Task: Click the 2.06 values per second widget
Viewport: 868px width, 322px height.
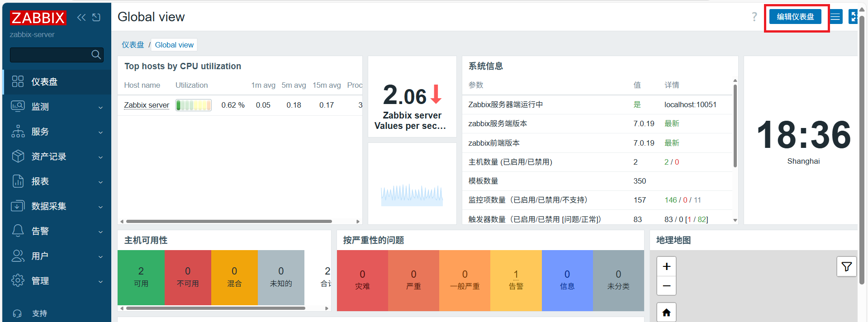Action: [412, 96]
